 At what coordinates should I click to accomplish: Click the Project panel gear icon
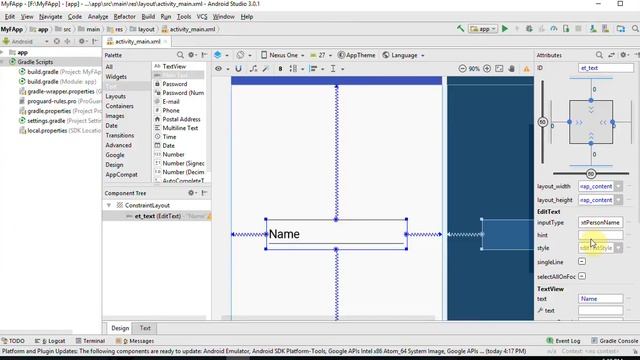pos(82,41)
